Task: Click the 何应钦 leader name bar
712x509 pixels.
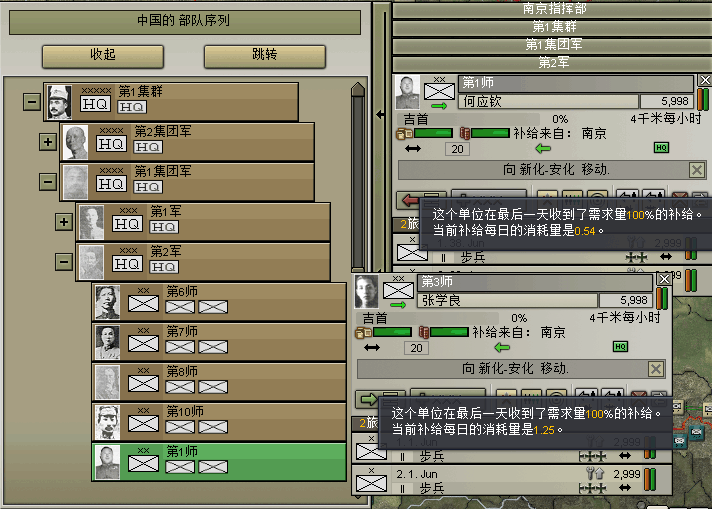Action: [x=548, y=101]
